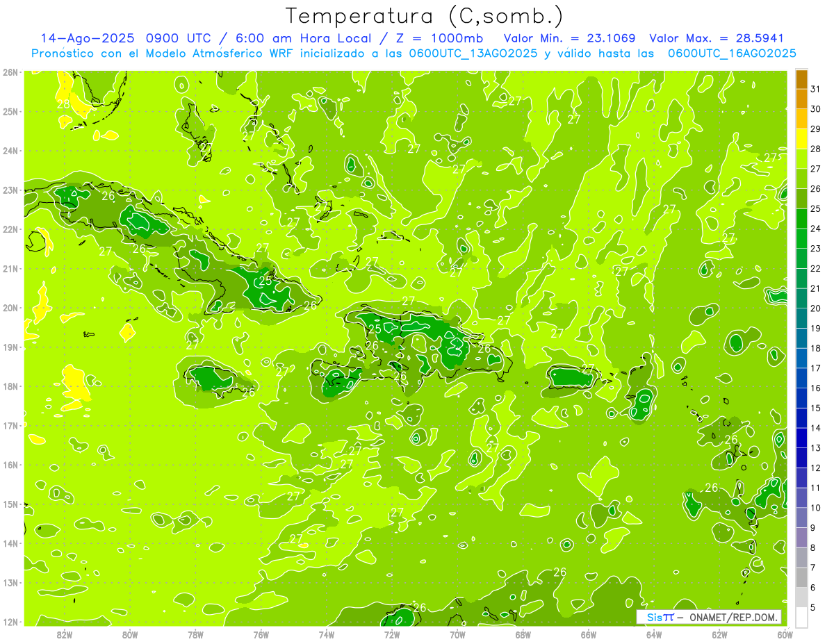Screen dimensions: 834x644
Task: Click the 19 label on the color scale
Action: 816,328
